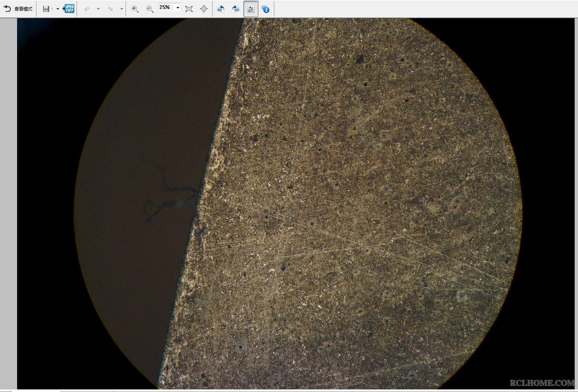Click the center/actual-size view icon

click(204, 9)
